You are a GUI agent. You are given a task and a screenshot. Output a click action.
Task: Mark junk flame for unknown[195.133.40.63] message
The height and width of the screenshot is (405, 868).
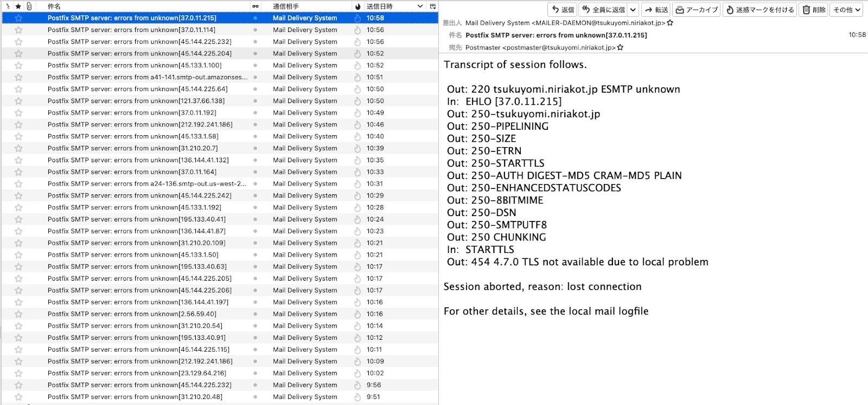[x=358, y=267]
